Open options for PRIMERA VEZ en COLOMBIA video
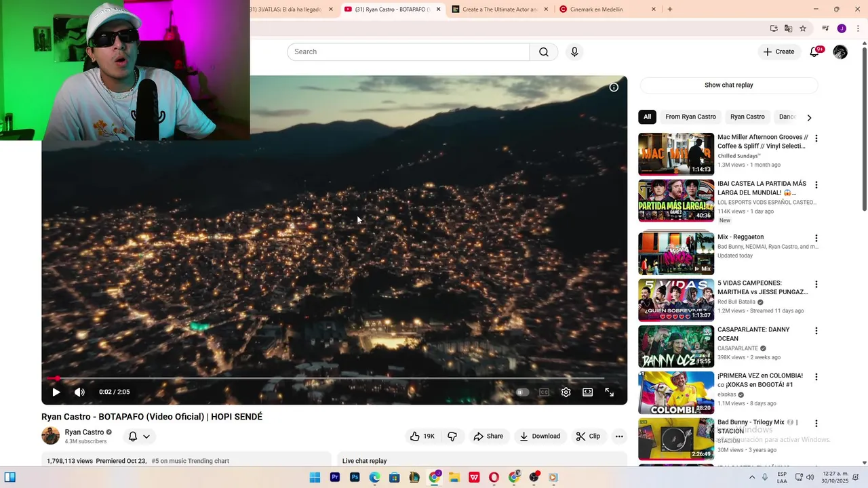 (816, 377)
